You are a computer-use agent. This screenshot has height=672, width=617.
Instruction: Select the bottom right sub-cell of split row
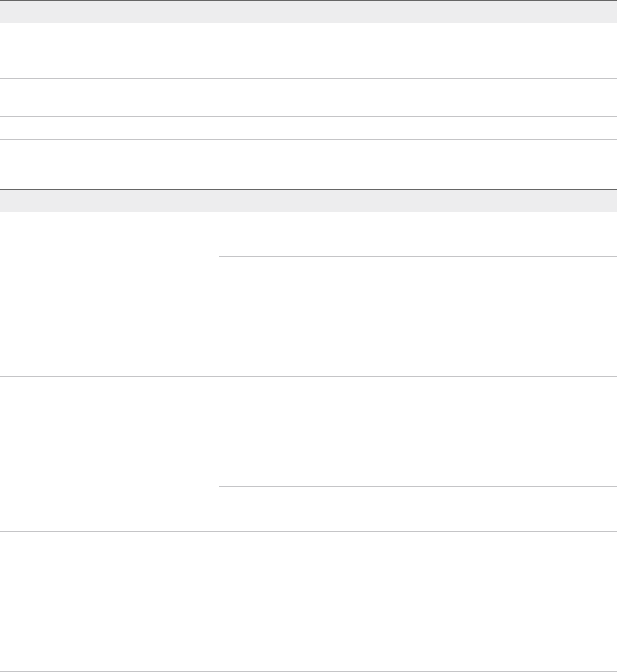click(x=418, y=509)
